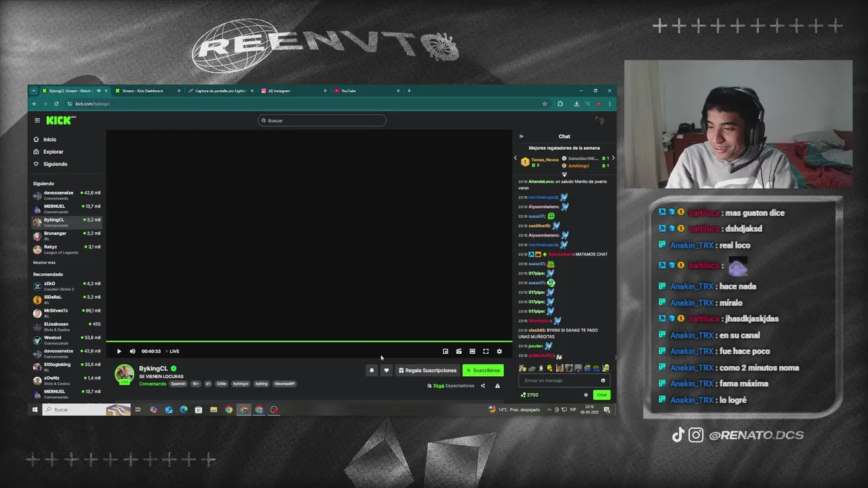Open chat settings gear

point(586,394)
